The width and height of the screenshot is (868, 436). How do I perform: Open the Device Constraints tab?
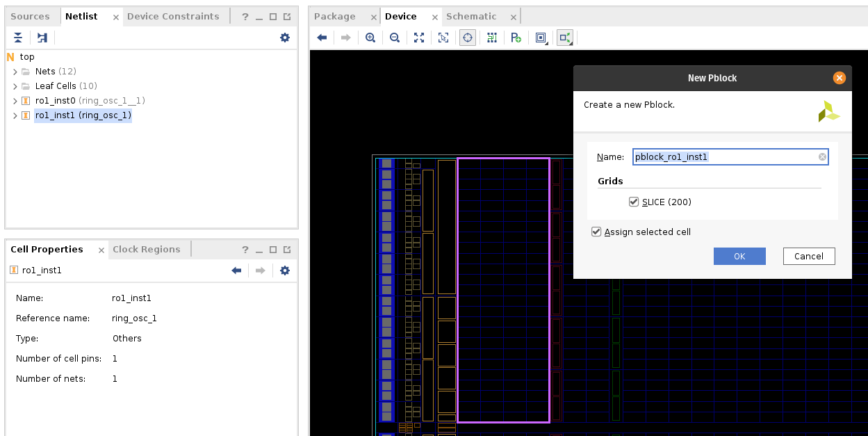point(173,16)
